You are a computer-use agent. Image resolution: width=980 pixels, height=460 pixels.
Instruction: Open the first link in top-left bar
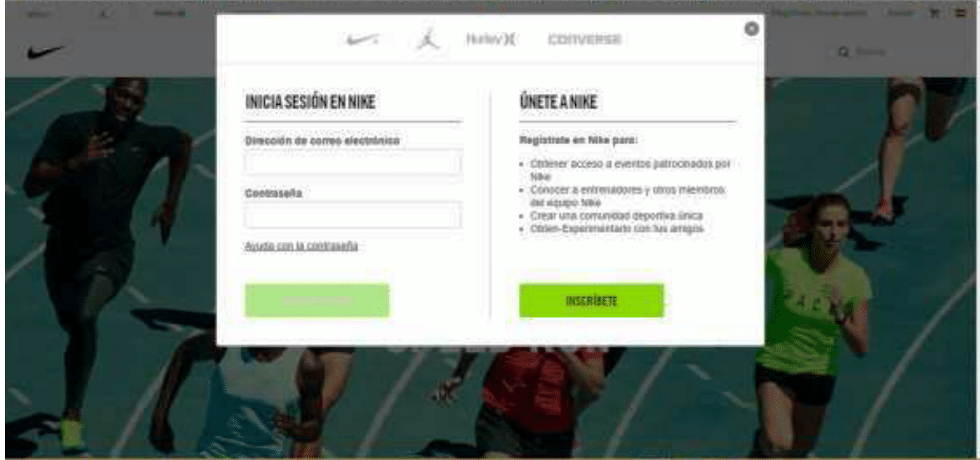tap(39, 12)
